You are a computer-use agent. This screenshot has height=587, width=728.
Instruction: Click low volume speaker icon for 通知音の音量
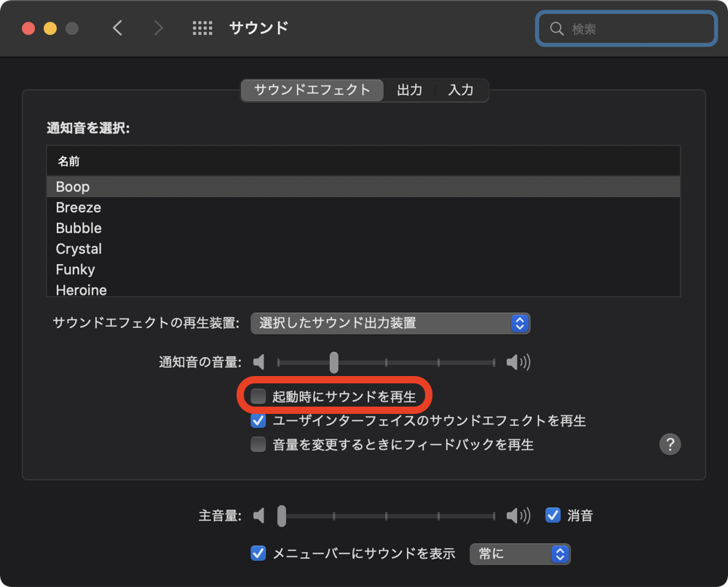[x=259, y=362]
